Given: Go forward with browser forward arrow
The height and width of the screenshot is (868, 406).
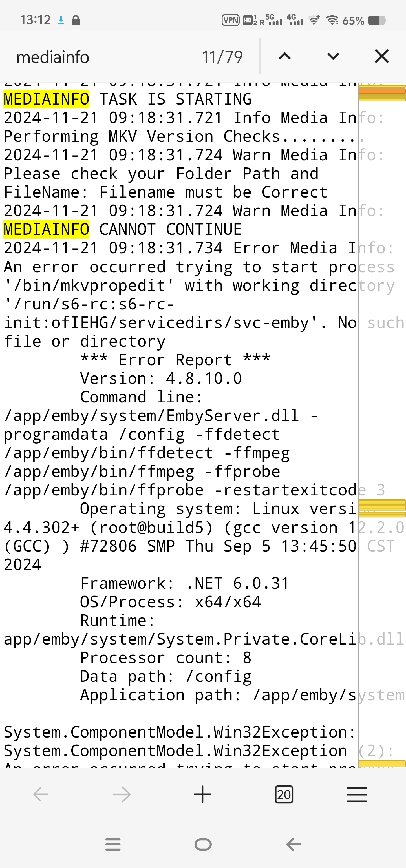Looking at the screenshot, I should (122, 794).
